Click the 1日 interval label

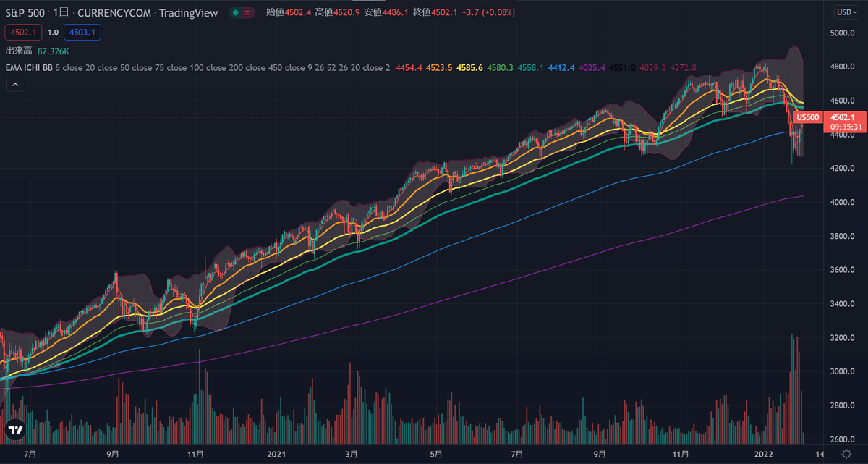point(61,12)
